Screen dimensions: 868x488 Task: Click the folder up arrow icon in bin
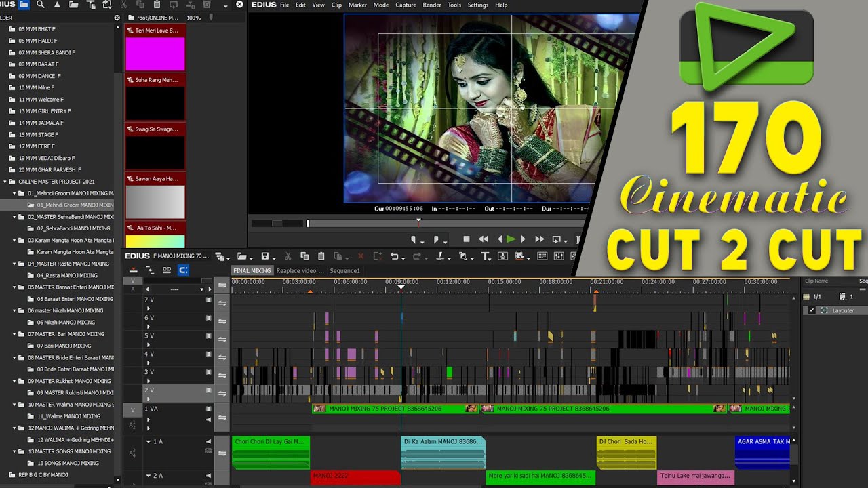point(57,5)
